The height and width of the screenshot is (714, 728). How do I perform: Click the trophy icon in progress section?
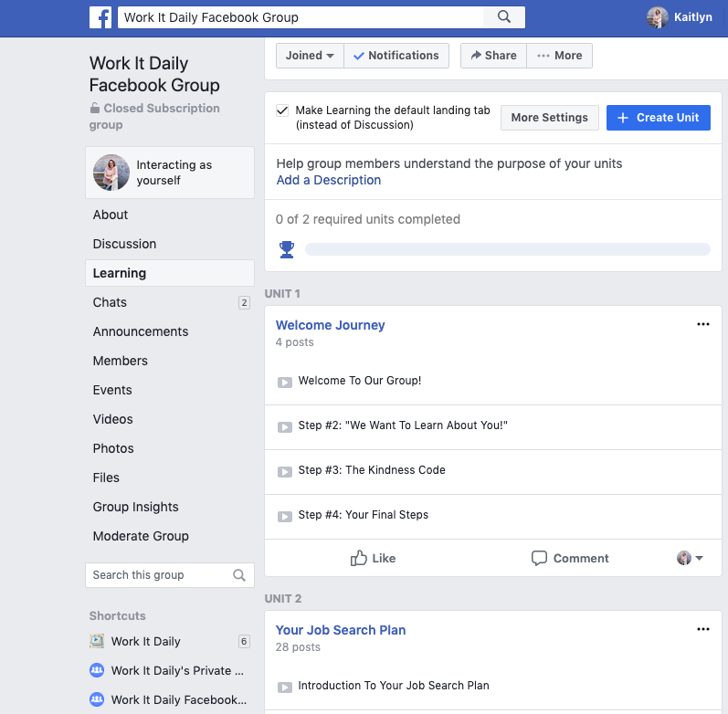287,249
